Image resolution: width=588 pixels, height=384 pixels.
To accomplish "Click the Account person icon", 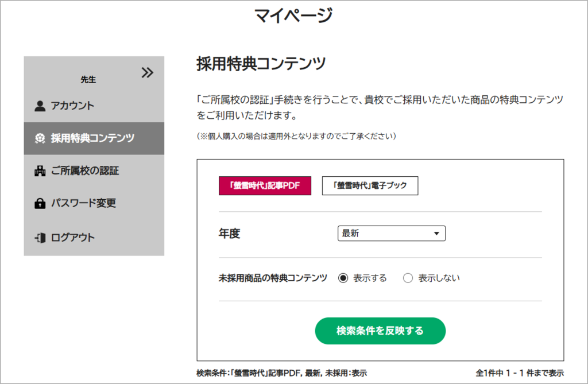I will [40, 106].
